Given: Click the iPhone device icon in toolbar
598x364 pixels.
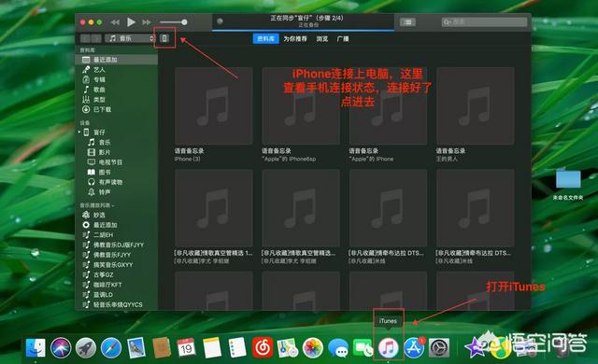Looking at the screenshot, I should tap(164, 38).
